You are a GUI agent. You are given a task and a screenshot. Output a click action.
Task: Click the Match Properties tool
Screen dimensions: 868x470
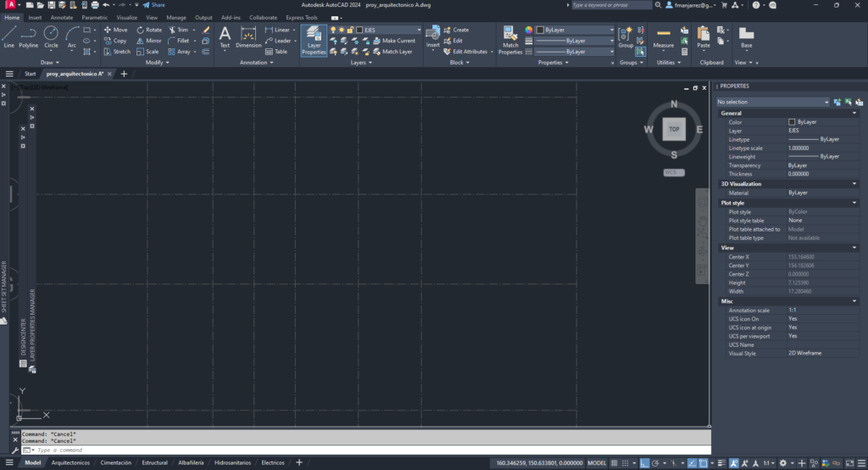point(510,39)
